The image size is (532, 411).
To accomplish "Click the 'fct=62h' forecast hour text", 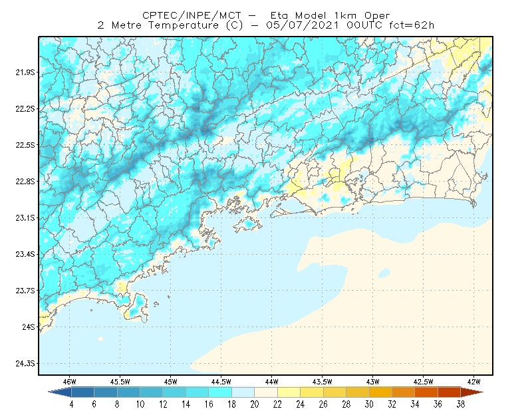I will pos(412,25).
